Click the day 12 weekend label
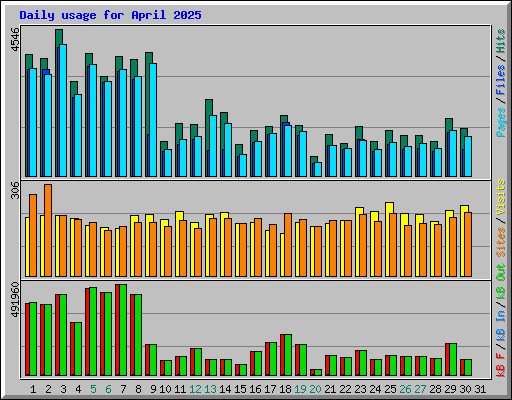This screenshot has width=512, height=400. coord(195,389)
